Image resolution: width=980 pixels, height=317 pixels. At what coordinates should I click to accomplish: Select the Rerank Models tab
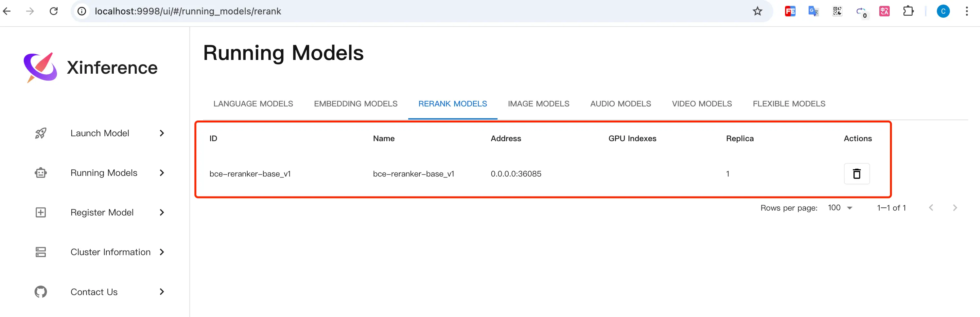pos(453,103)
